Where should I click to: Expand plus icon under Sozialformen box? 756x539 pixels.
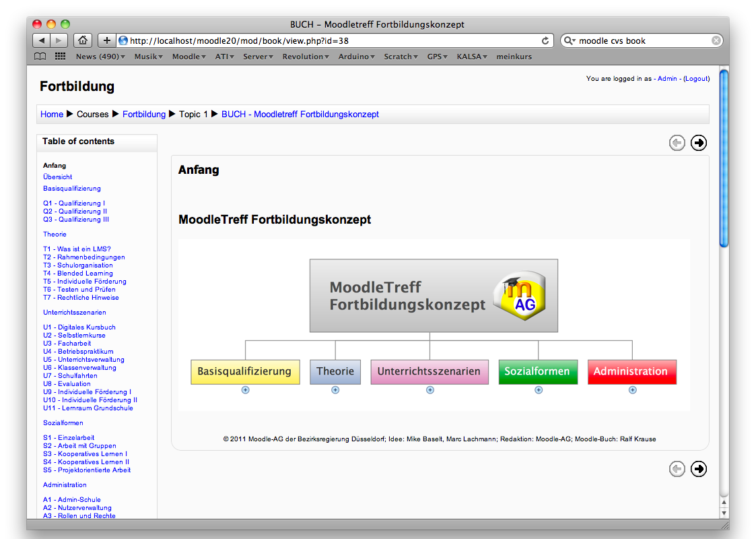(x=539, y=390)
